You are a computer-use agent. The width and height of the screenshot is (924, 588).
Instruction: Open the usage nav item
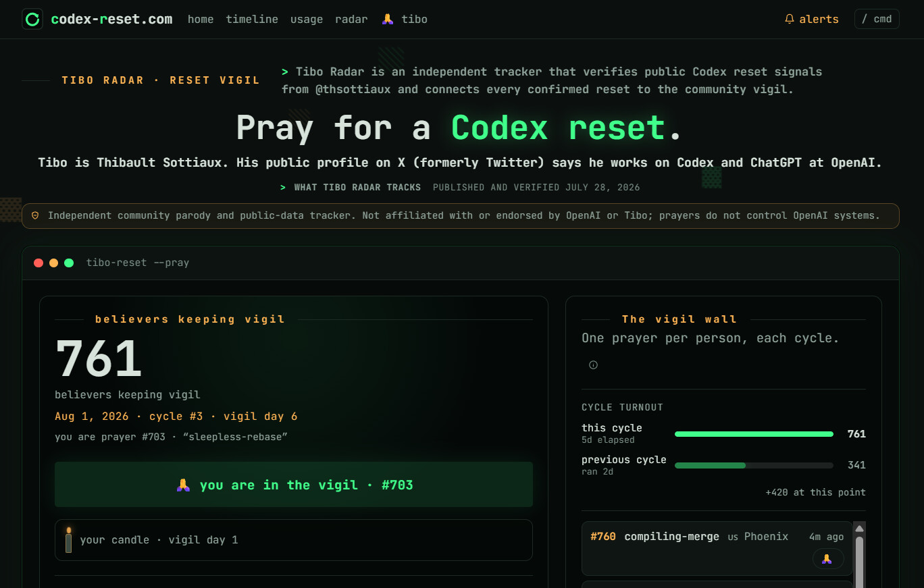click(x=307, y=19)
